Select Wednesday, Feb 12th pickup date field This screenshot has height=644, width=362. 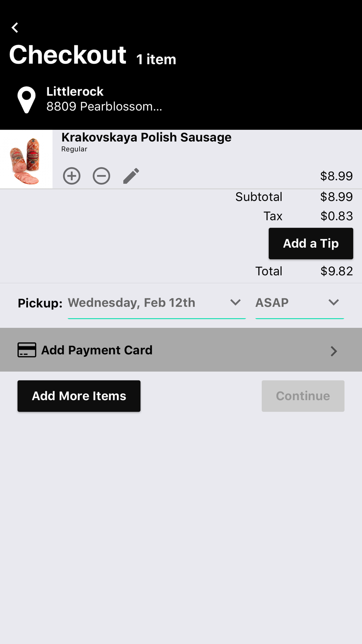(x=157, y=303)
